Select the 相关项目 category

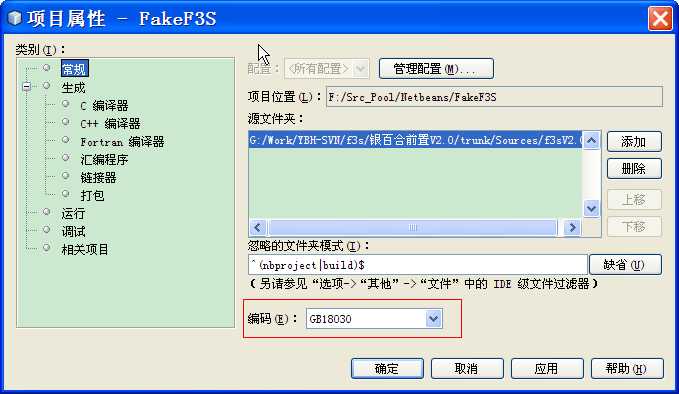click(x=85, y=249)
